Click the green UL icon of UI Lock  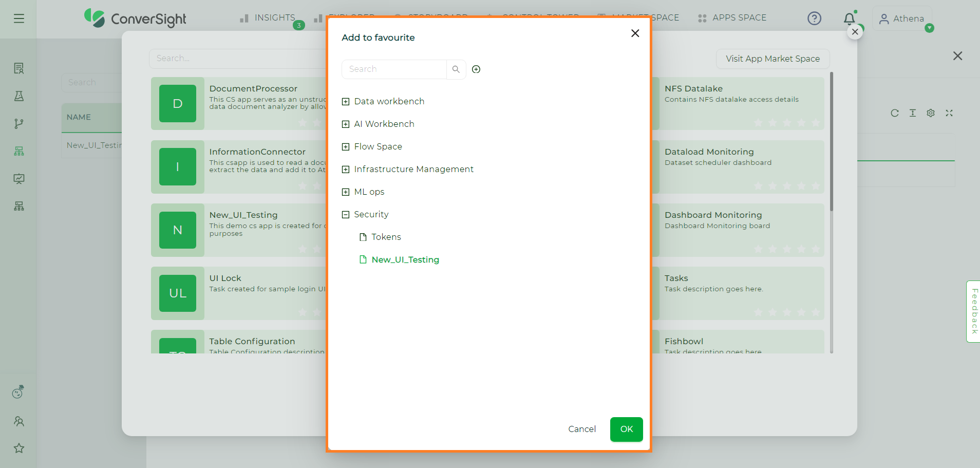click(178, 293)
